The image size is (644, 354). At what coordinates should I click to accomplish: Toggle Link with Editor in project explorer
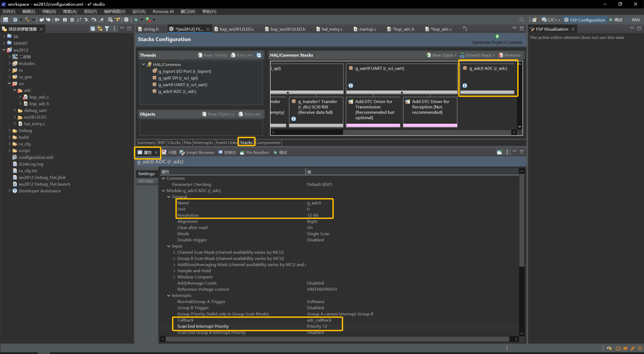coord(100,29)
